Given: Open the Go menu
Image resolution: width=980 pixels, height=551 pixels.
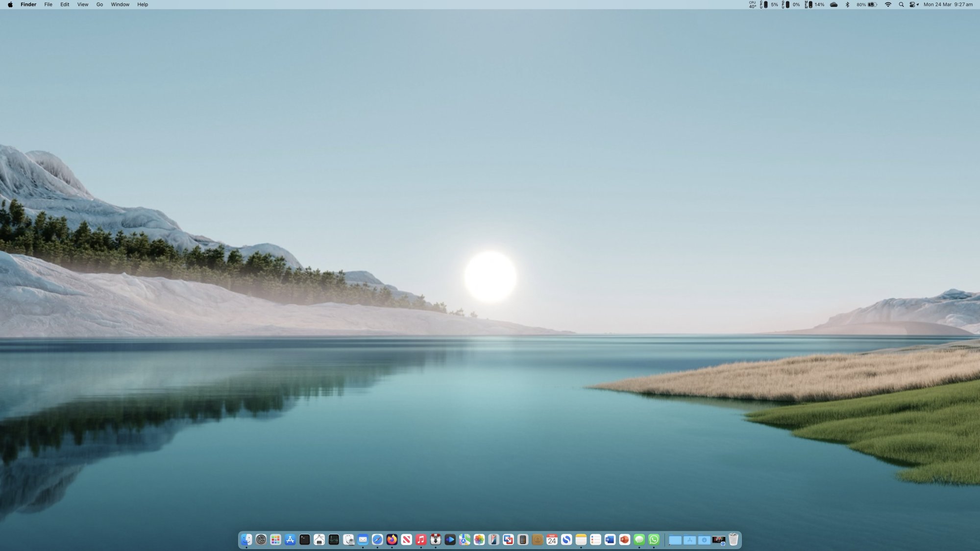Looking at the screenshot, I should [99, 4].
